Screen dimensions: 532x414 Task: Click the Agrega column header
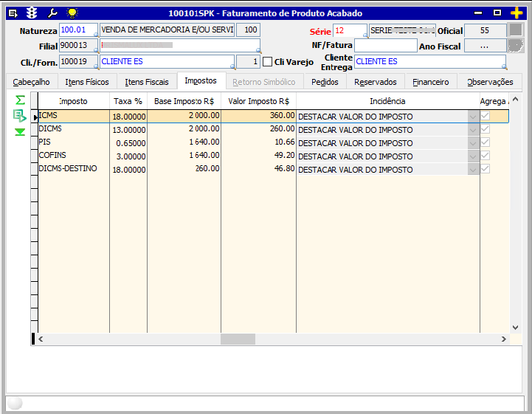(494, 101)
